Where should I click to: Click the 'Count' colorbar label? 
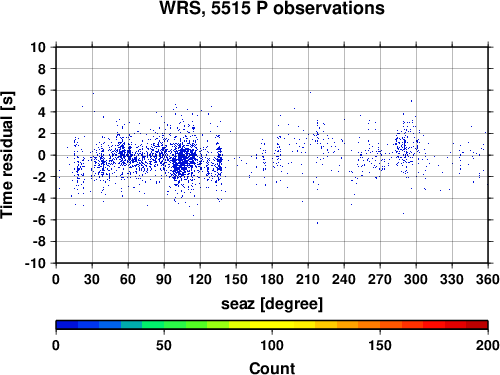(x=272, y=368)
